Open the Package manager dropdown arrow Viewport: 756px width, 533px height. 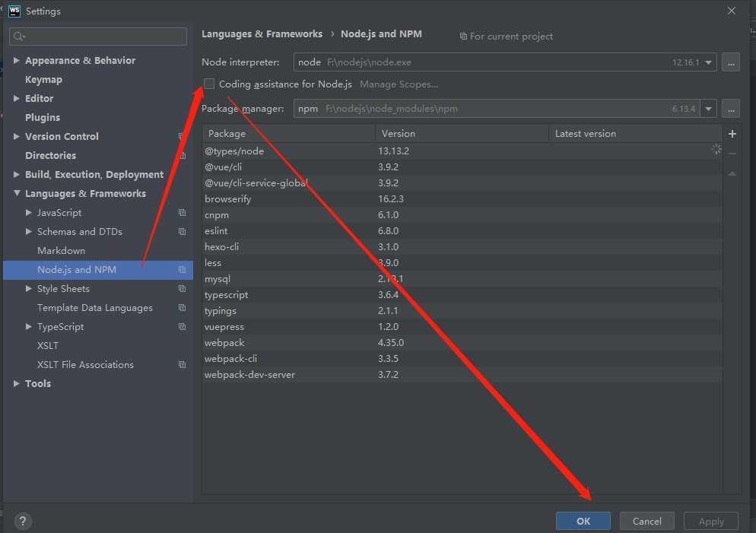point(708,109)
